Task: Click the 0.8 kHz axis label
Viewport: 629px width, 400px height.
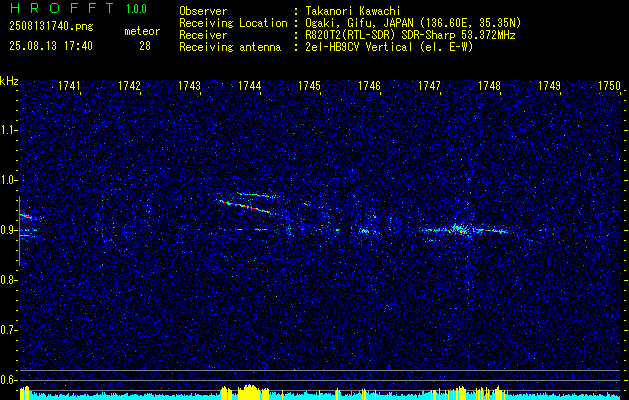Action: coord(8,280)
